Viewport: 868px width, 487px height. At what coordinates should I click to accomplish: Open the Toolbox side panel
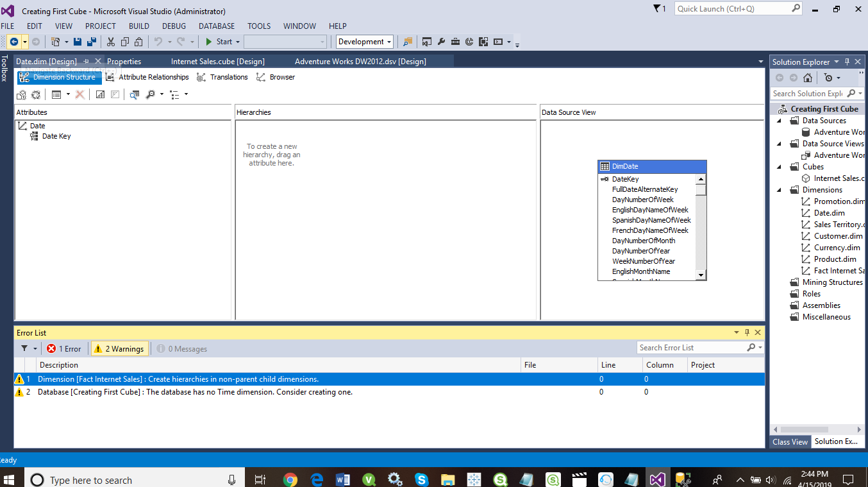click(4, 68)
